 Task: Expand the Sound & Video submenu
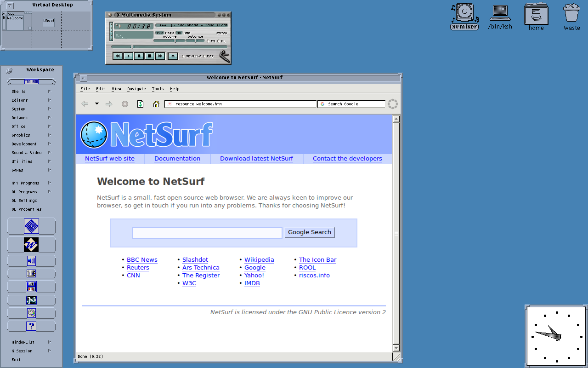click(31, 153)
